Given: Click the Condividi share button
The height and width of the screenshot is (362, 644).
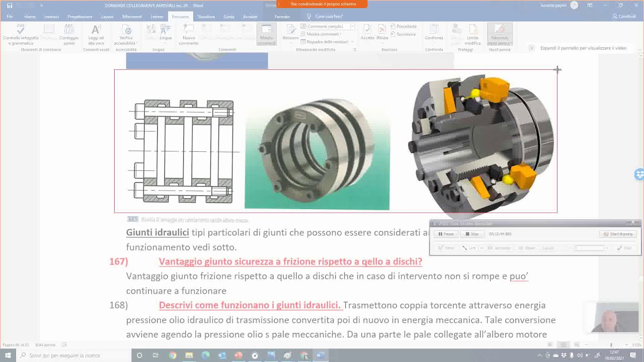Looking at the screenshot, I should (x=624, y=17).
